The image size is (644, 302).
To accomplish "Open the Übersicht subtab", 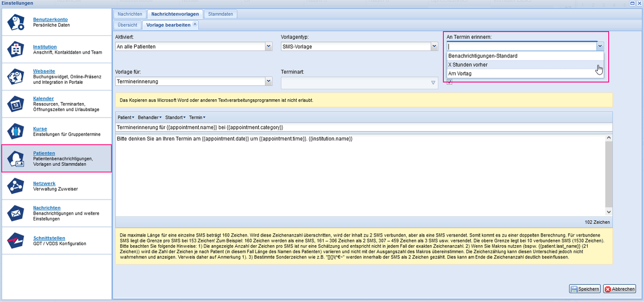I will (127, 25).
